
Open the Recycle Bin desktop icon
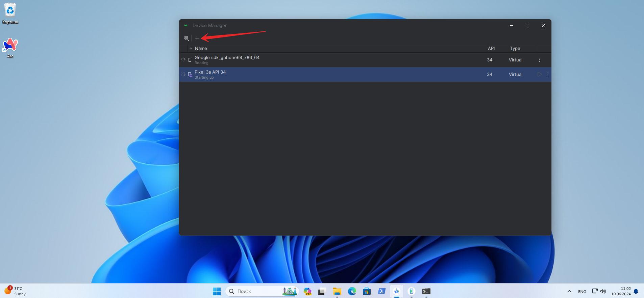[x=10, y=13]
